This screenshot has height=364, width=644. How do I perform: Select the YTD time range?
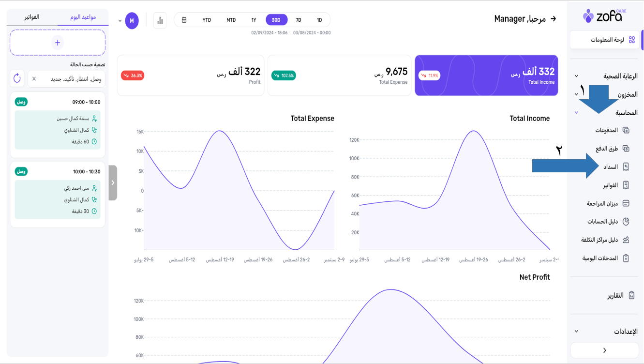pos(207,20)
